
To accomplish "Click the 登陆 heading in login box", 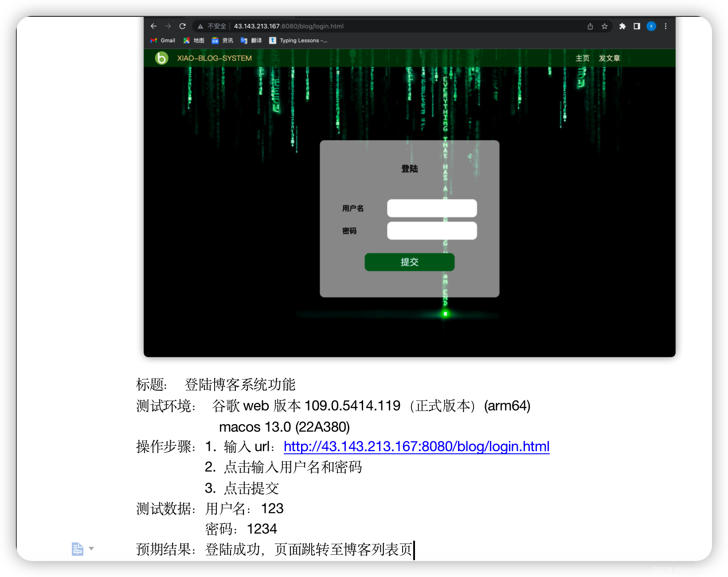I will [x=409, y=169].
